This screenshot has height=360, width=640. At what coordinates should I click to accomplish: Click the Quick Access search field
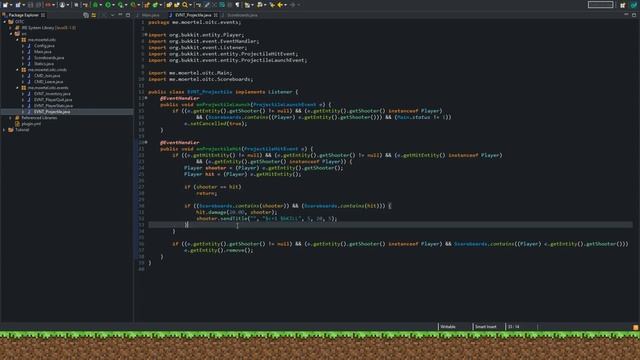click(x=600, y=5)
